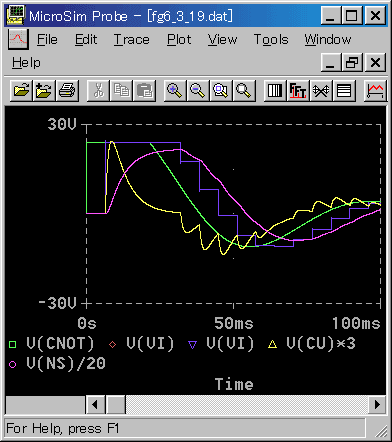Toggle the Log X Axis icon

275,91
